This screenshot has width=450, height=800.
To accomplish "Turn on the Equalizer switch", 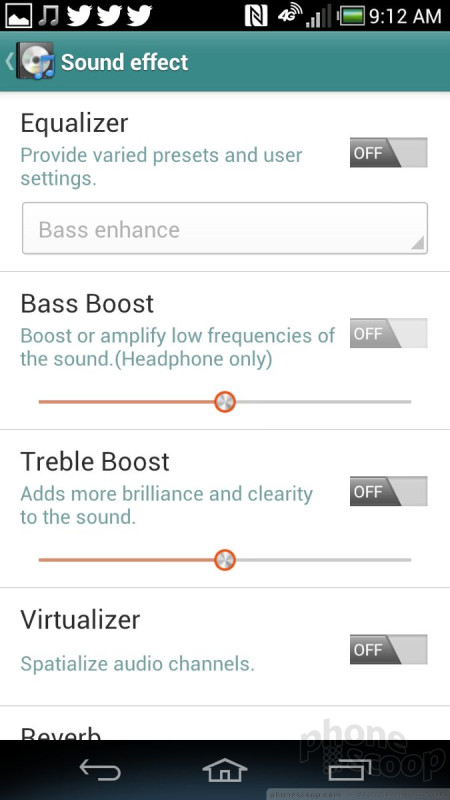I will 388,153.
